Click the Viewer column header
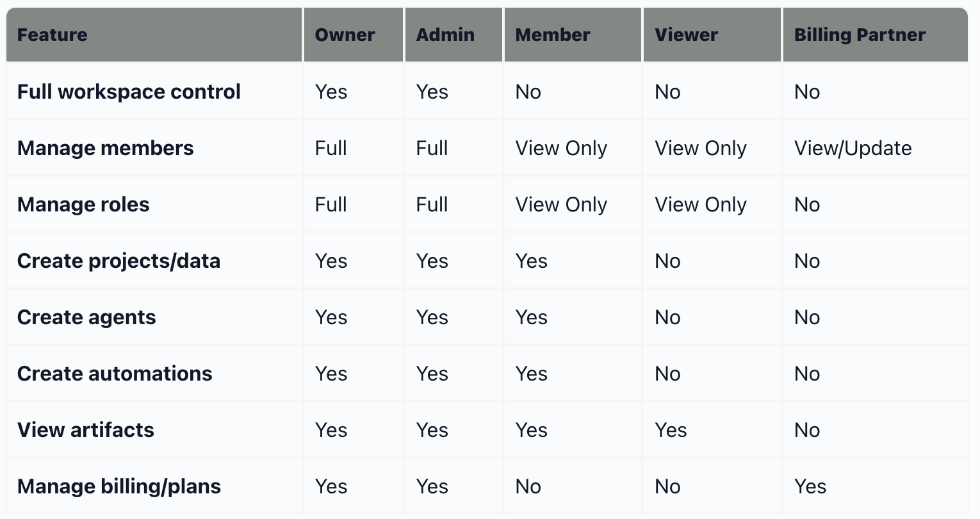This screenshot has width=980, height=519. (x=686, y=35)
